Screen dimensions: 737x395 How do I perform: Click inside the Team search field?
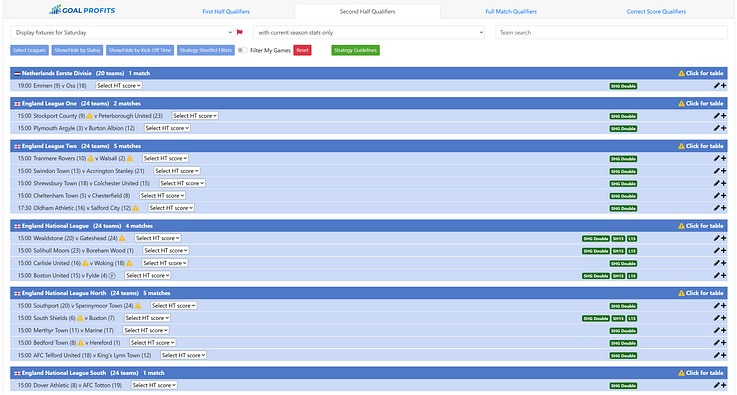611,32
